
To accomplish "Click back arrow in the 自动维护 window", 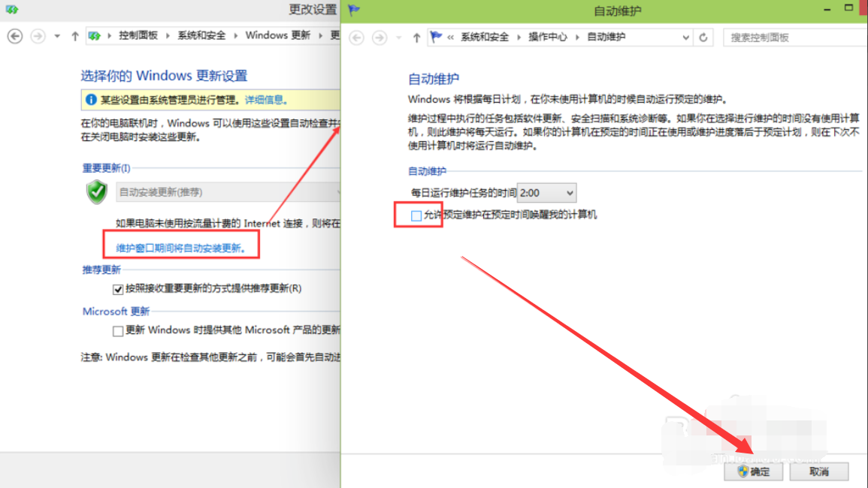I will pos(357,38).
